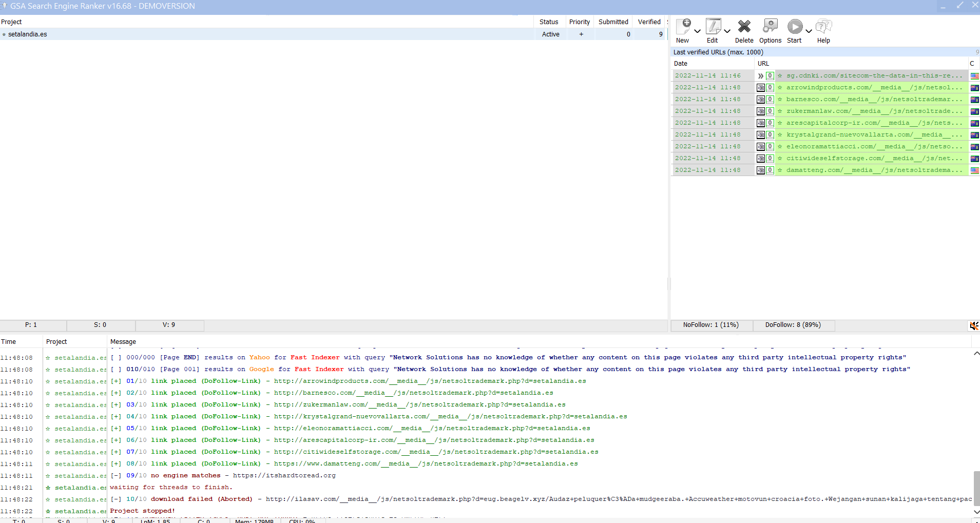Select the setalandia.es project row
The image size is (980, 523).
tap(333, 34)
